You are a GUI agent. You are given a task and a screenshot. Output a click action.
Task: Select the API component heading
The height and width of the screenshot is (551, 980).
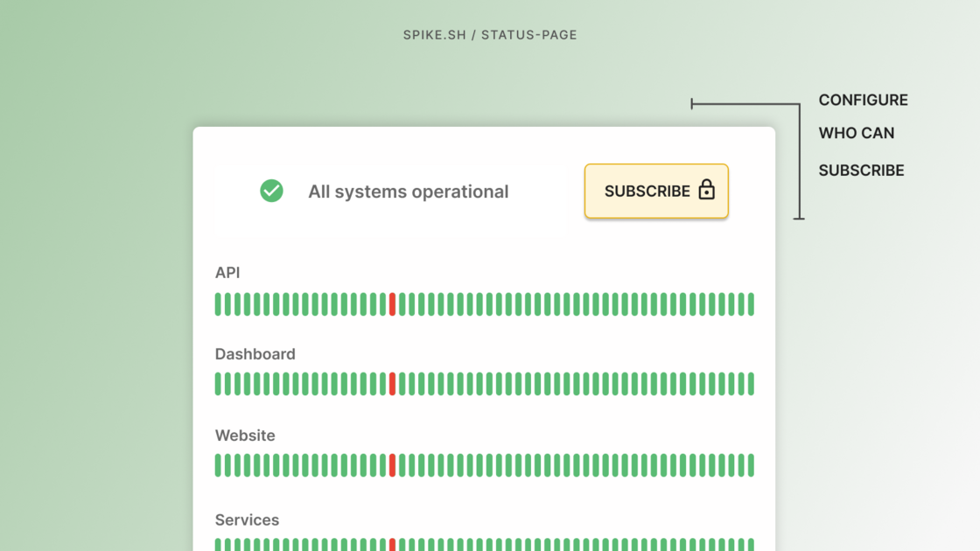coord(227,272)
